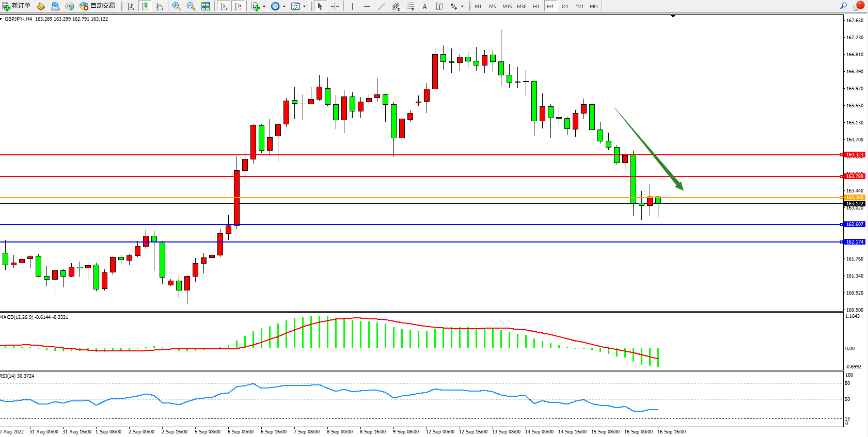The width and height of the screenshot is (868, 437).
Task: Toggle the chart shift button
Action: point(238,6)
